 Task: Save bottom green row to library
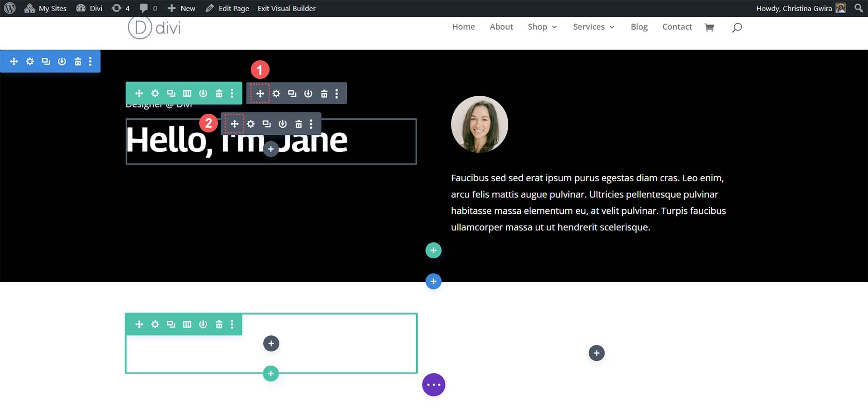point(203,324)
